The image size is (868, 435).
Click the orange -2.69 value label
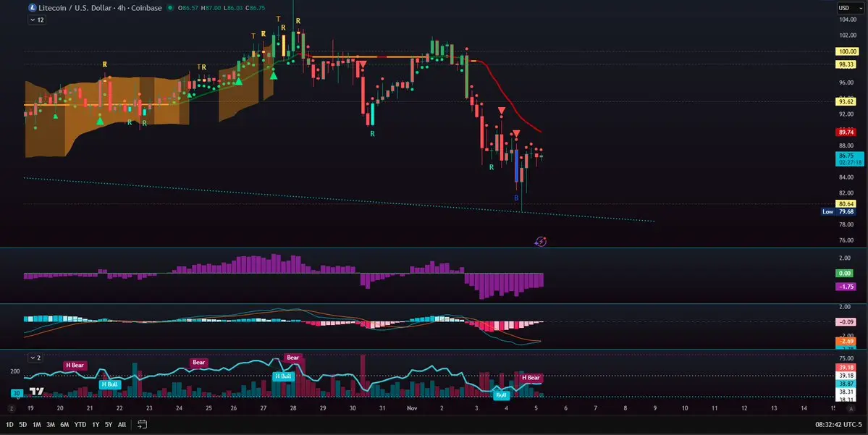pos(847,341)
